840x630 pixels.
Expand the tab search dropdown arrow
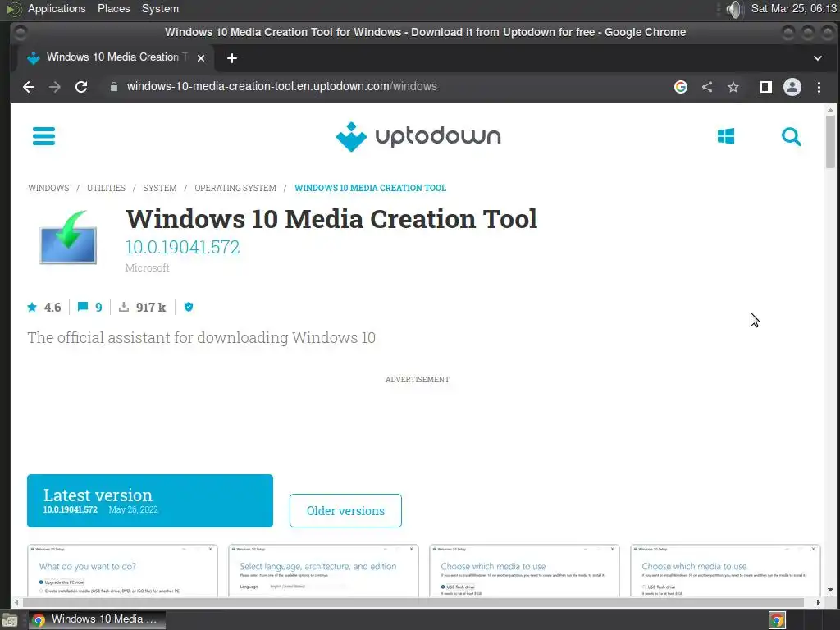pyautogui.click(x=818, y=58)
